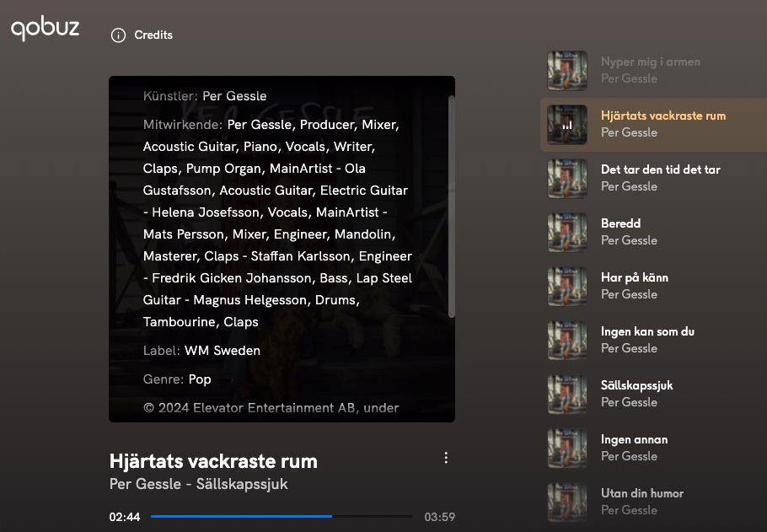Select the playing track Hjärtats vackraste rum in queue

point(653,125)
